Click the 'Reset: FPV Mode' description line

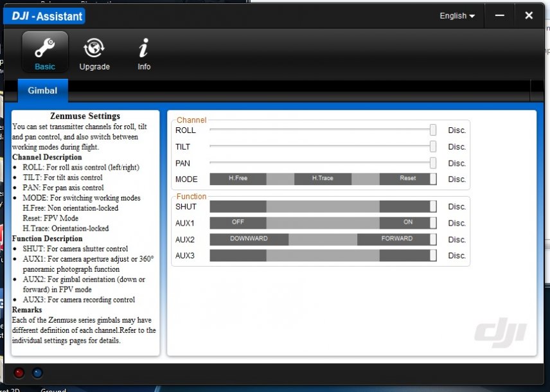tap(51, 218)
